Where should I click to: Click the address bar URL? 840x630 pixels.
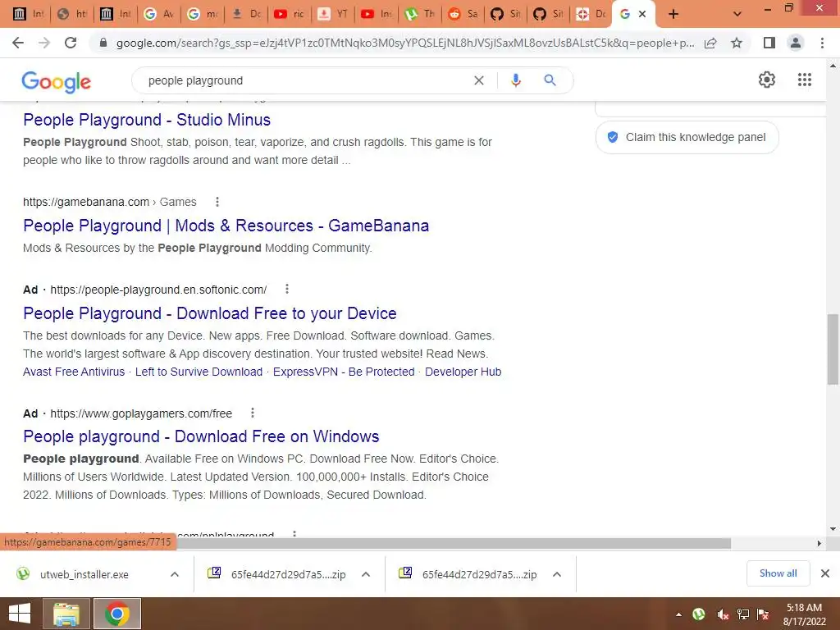pos(405,43)
